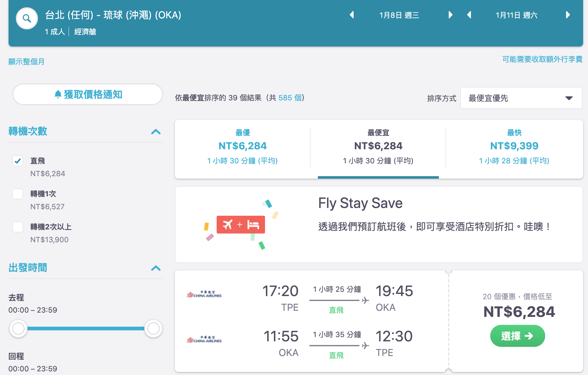Click China Airlines logo on return flight
588x375 pixels.
pyautogui.click(x=204, y=340)
